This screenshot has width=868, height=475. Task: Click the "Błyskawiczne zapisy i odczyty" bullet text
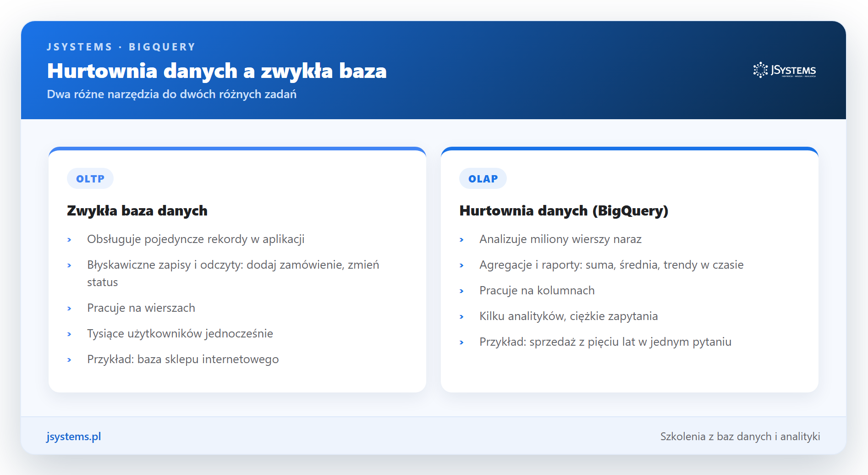[233, 273]
